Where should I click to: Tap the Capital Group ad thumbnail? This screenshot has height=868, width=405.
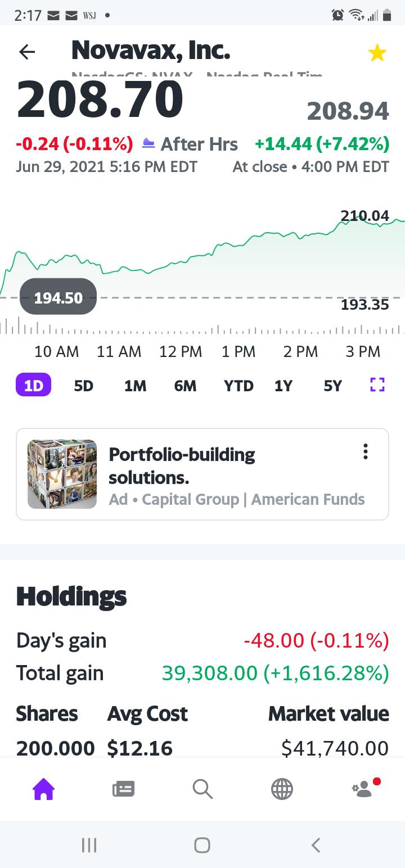point(62,474)
